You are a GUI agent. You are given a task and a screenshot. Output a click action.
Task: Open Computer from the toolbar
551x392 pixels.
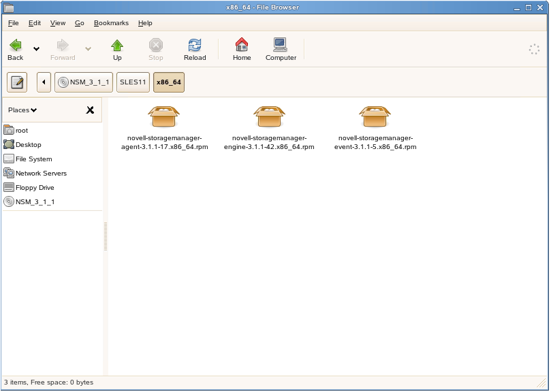[x=281, y=45]
